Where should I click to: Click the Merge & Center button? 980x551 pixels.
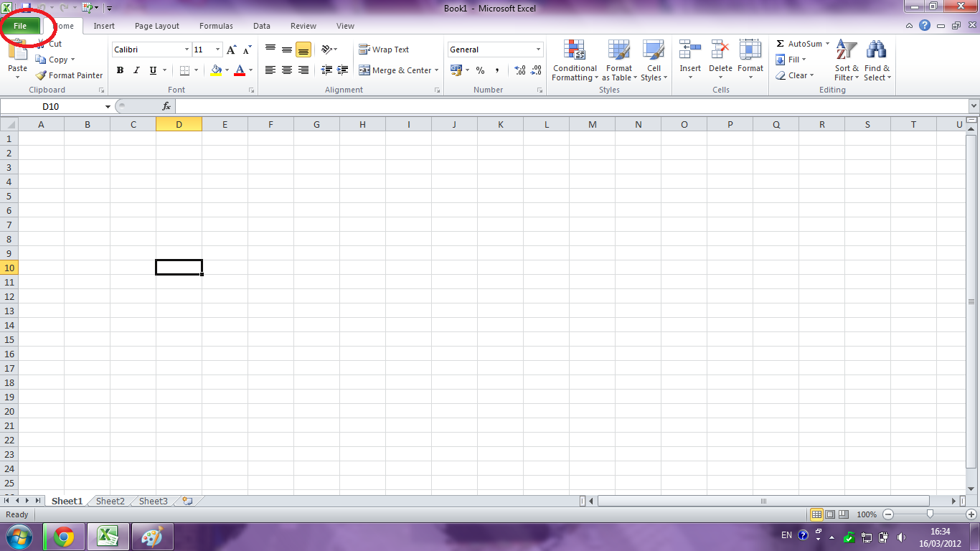click(395, 70)
